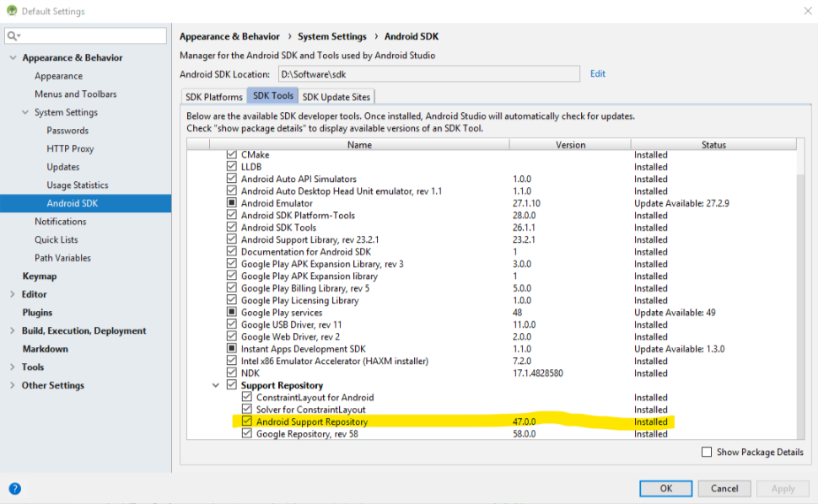Click version 17.1.4828580 cell
This screenshot has width=818, height=504.
coord(537,373)
